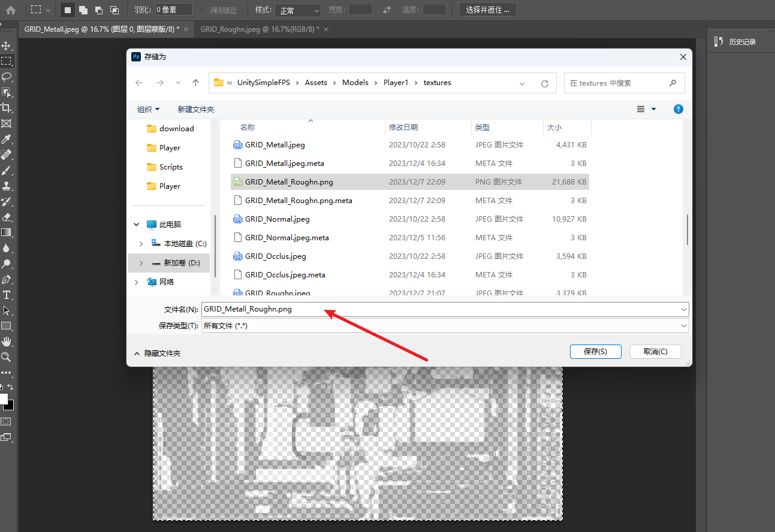Open the view options dropdown
Viewport: 775px width, 532px height.
[x=653, y=109]
